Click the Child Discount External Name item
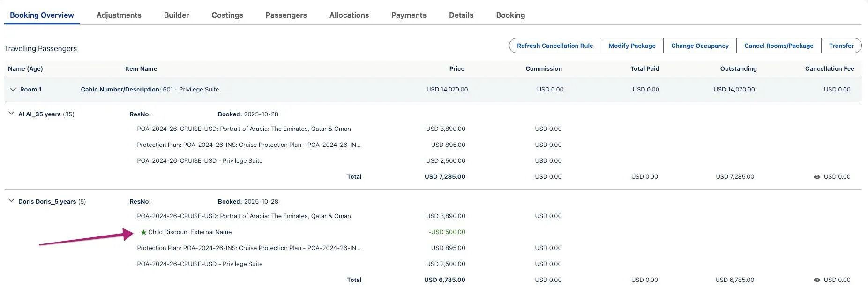 (190, 232)
